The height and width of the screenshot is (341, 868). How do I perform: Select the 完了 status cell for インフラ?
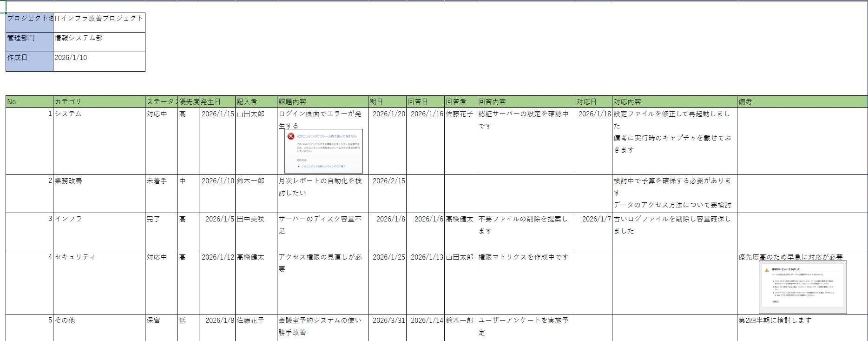(x=162, y=232)
